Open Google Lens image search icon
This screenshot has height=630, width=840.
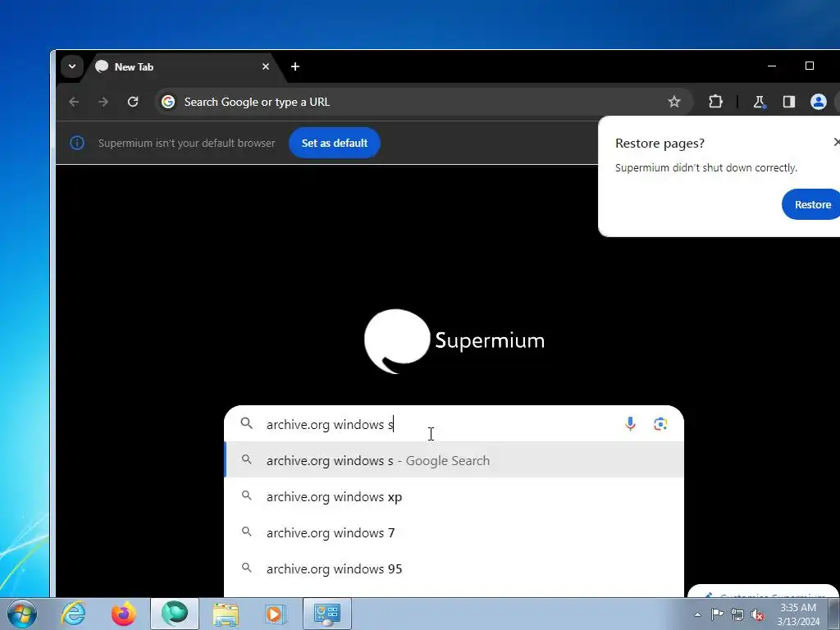(x=660, y=424)
